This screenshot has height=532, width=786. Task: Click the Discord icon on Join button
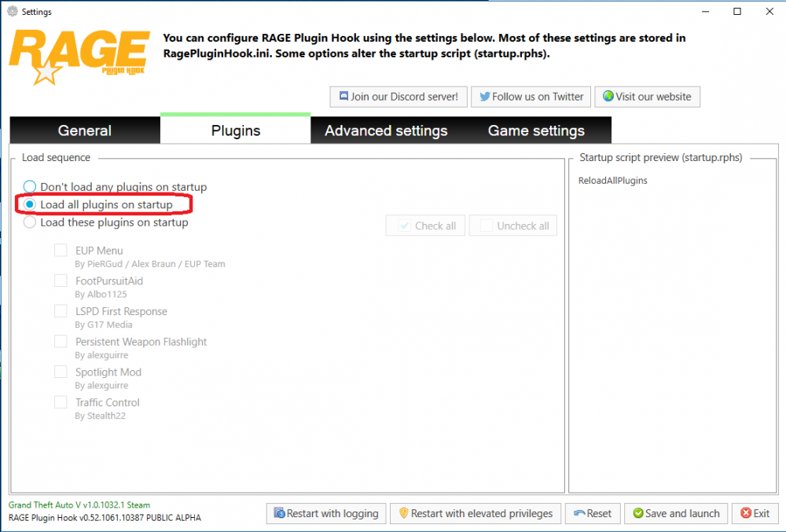343,96
